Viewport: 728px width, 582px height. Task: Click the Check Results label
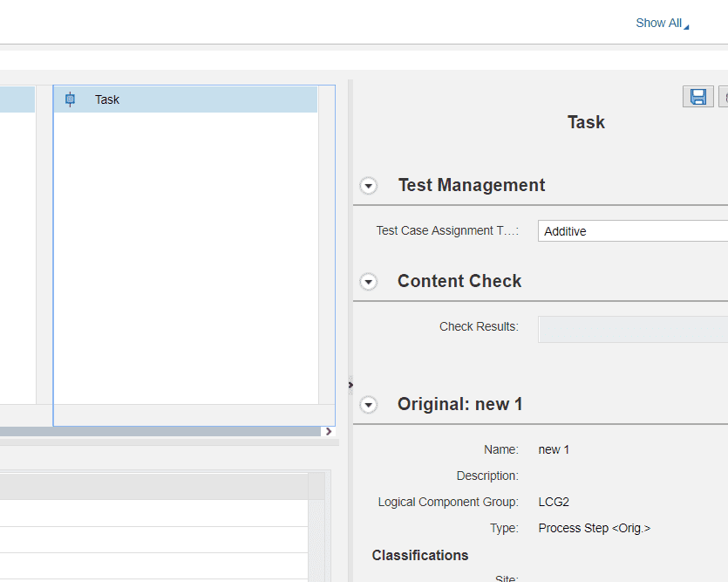tap(479, 326)
